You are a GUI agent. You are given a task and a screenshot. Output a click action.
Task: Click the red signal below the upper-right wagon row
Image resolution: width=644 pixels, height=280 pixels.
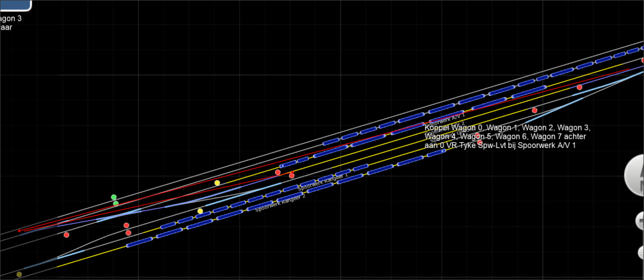click(x=580, y=87)
